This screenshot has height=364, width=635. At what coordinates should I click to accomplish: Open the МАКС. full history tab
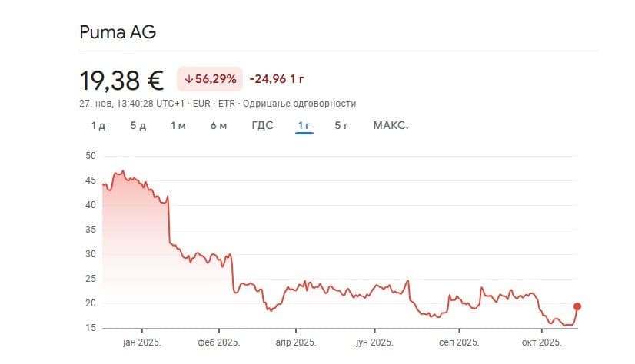click(391, 125)
